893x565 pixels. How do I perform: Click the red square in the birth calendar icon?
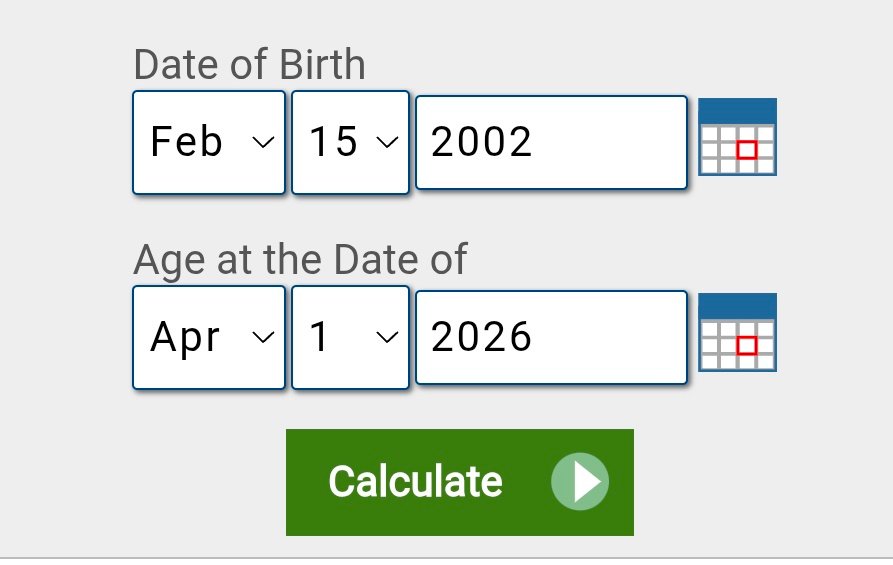[x=746, y=151]
